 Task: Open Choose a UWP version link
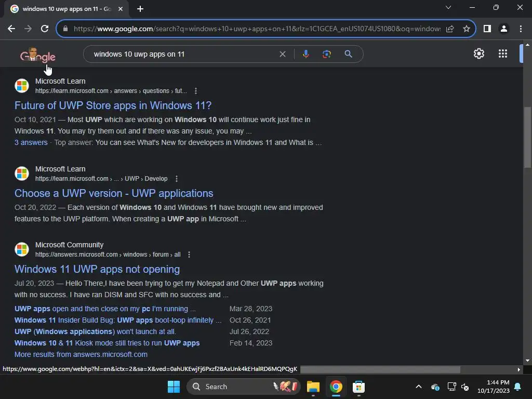(114, 193)
